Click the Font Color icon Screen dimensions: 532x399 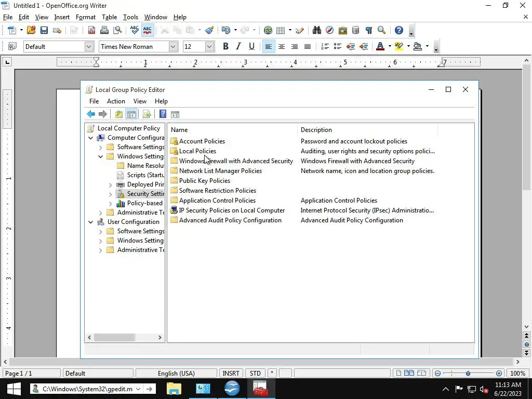[380, 46]
